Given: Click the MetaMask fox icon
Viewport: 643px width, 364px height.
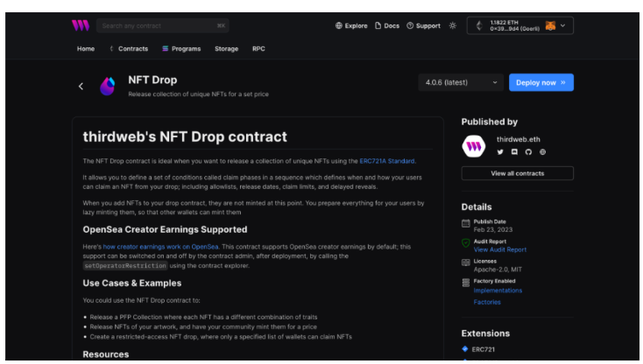Looking at the screenshot, I should [550, 25].
